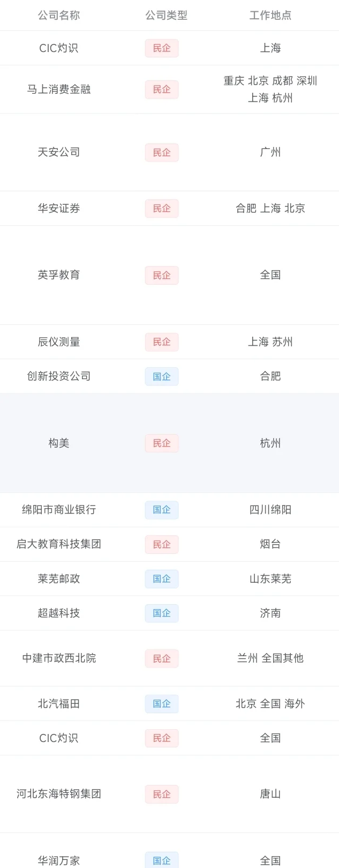Click the 国企 badge for 北汽福田
This screenshot has height=868, width=339.
(161, 704)
